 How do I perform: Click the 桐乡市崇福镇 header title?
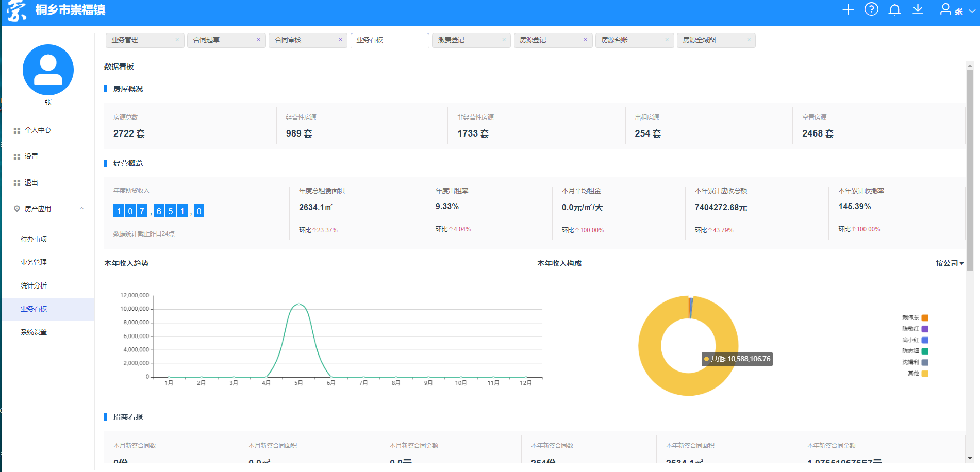pos(70,10)
